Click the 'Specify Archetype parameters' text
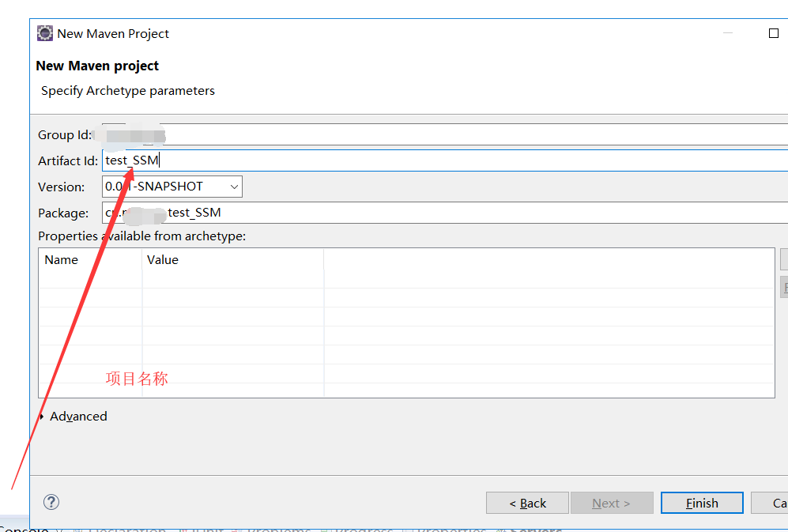The height and width of the screenshot is (532, 788). point(128,91)
